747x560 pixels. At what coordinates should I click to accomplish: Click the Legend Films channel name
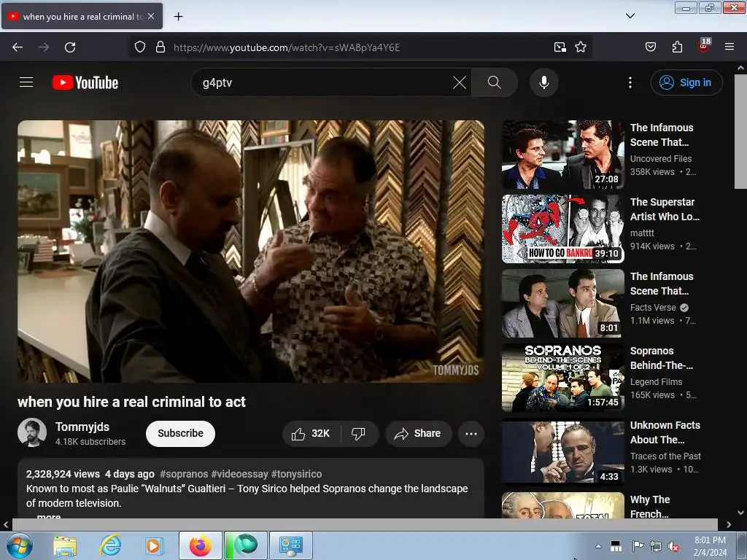pyautogui.click(x=656, y=381)
